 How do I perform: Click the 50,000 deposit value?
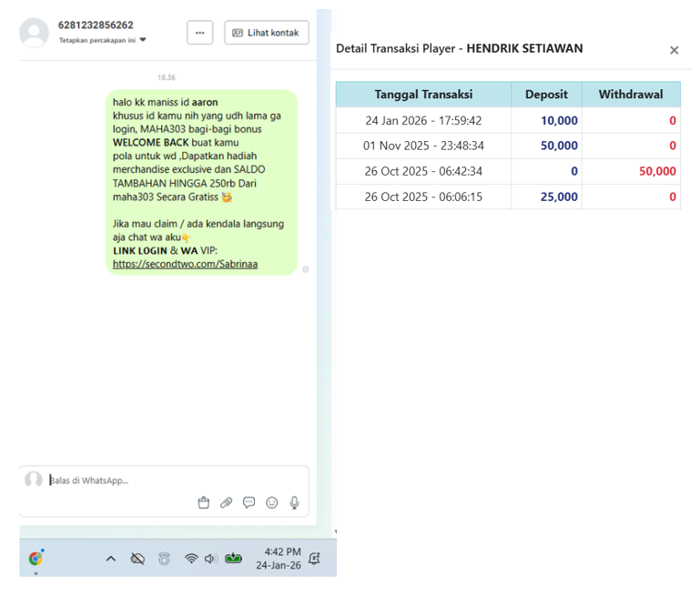(x=559, y=146)
